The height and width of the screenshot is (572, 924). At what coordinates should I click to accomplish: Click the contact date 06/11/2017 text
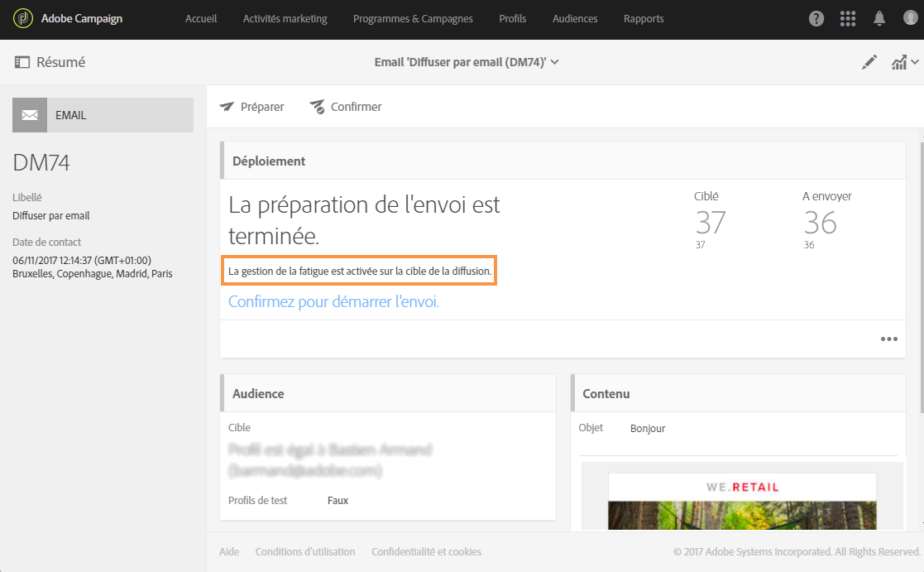coord(82,260)
